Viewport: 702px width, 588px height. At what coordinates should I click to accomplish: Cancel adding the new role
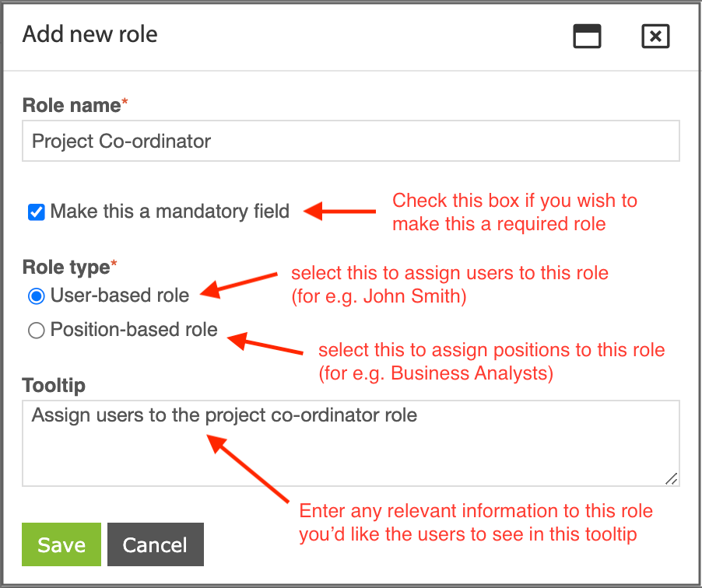156,544
